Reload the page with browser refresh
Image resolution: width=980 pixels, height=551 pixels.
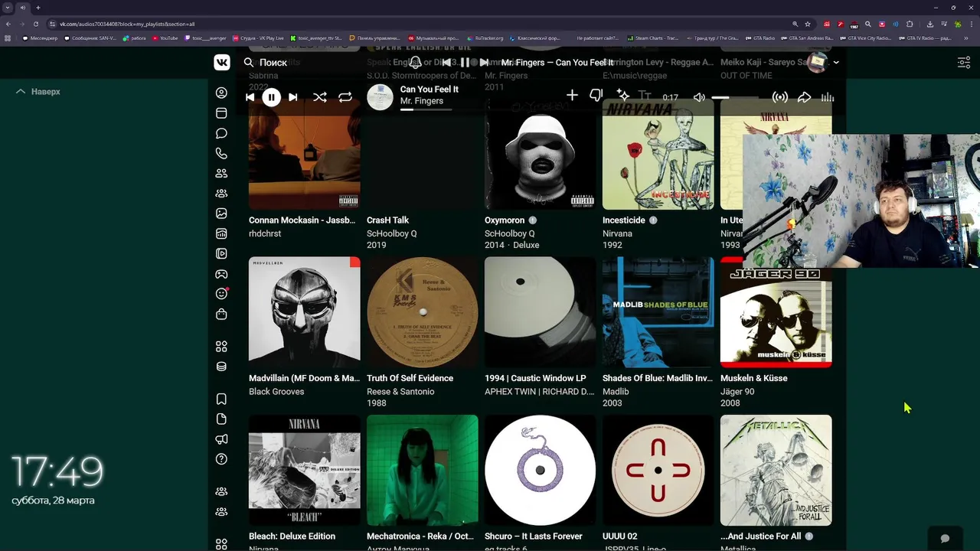(36, 24)
